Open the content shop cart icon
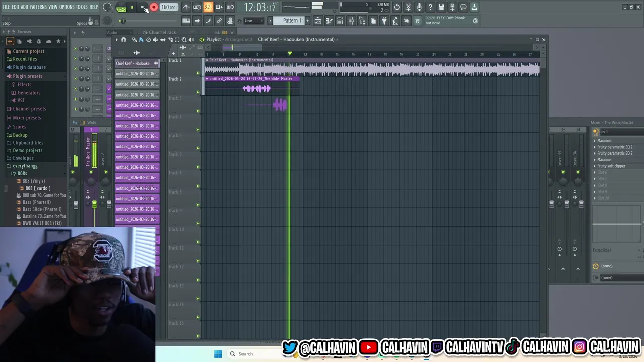This screenshot has height=362, width=644. click(x=417, y=21)
